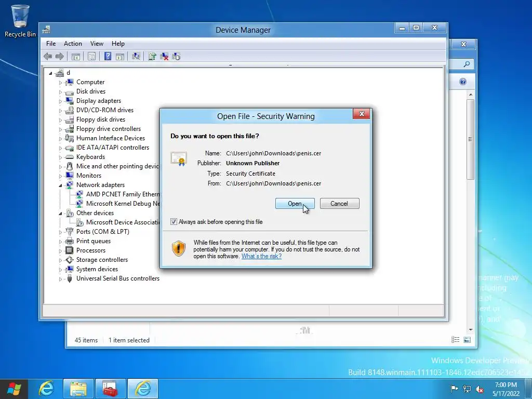This screenshot has width=532, height=399.
Task: Collapse the Network adapters node
Action: [60, 185]
